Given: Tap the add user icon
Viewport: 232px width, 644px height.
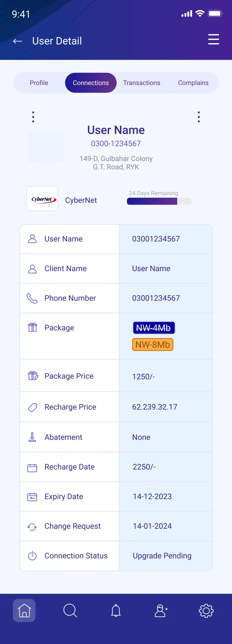Looking at the screenshot, I should tap(161, 610).
